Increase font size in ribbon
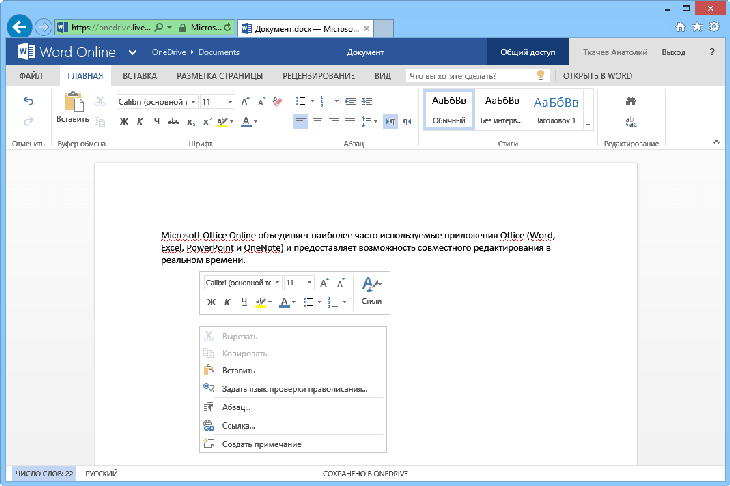 pyautogui.click(x=245, y=101)
